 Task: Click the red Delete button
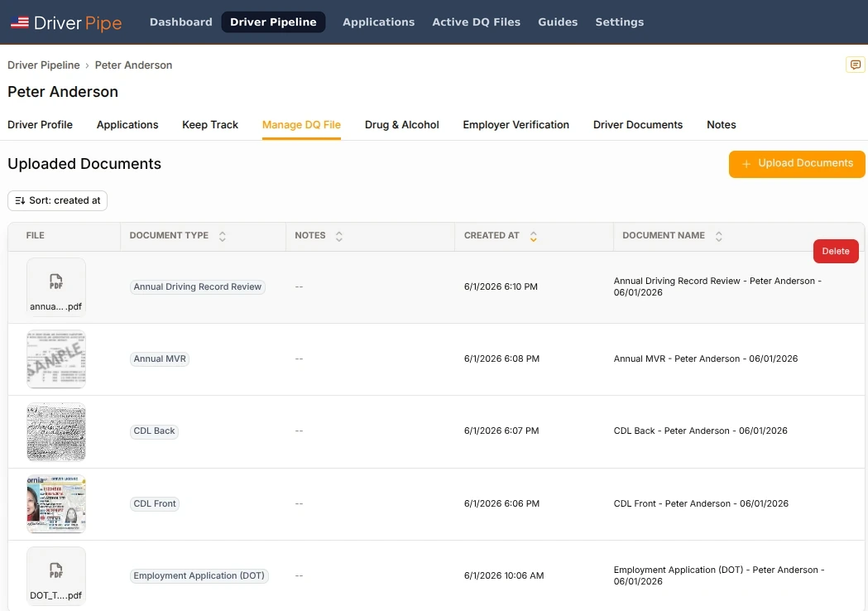pos(836,251)
